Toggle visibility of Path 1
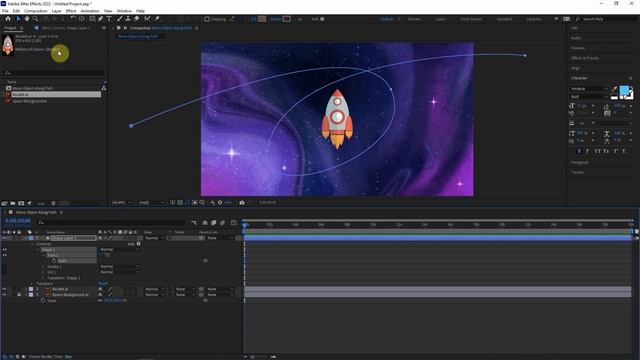This screenshot has width=640, height=360. [4, 255]
